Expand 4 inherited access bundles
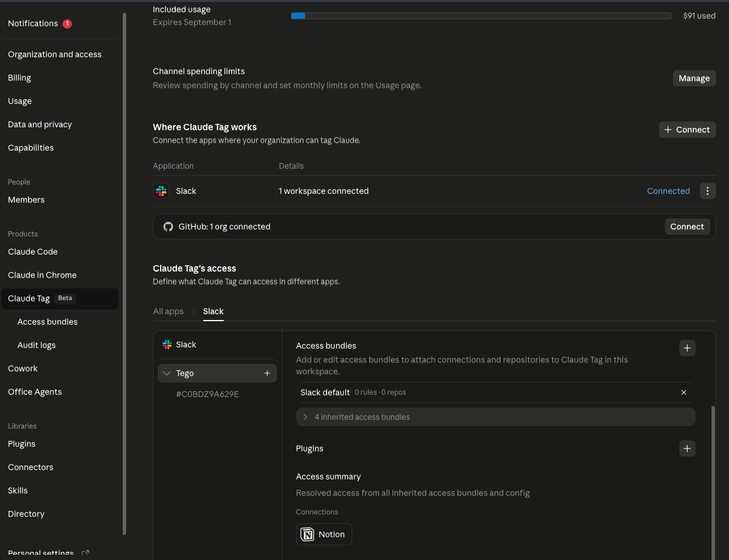 pyautogui.click(x=495, y=417)
